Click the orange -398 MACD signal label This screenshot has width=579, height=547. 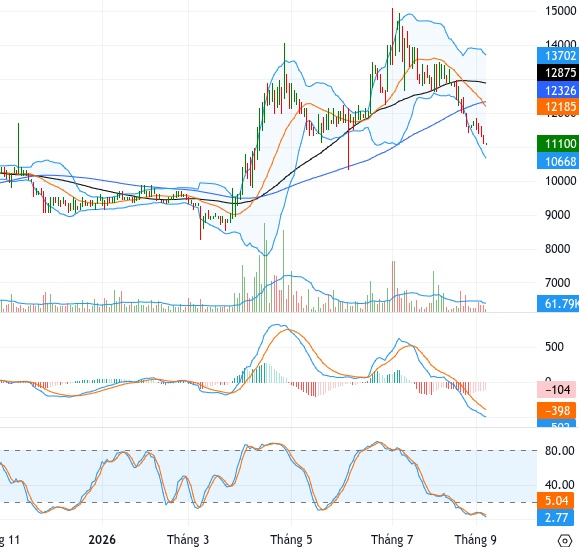(556, 410)
